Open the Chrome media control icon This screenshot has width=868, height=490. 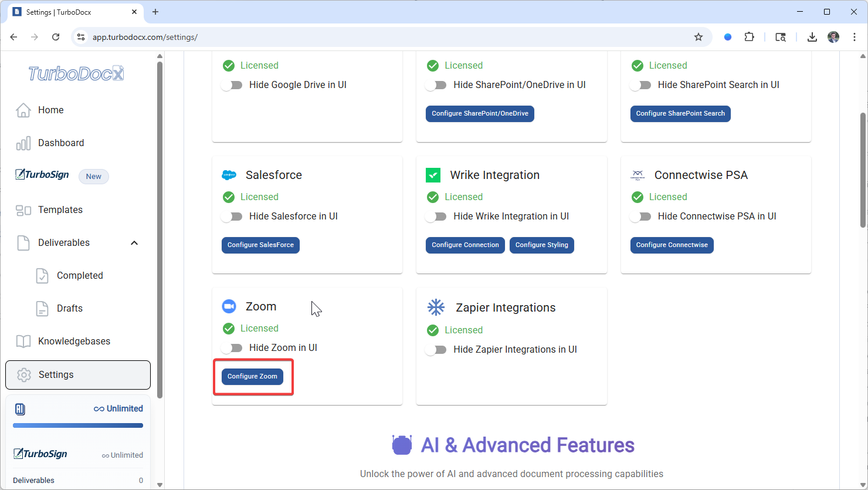781,37
